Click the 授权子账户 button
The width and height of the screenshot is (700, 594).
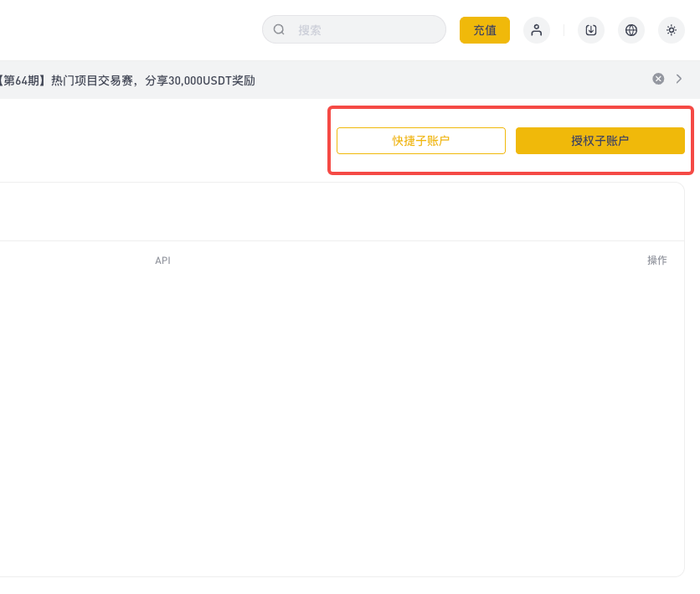point(600,141)
